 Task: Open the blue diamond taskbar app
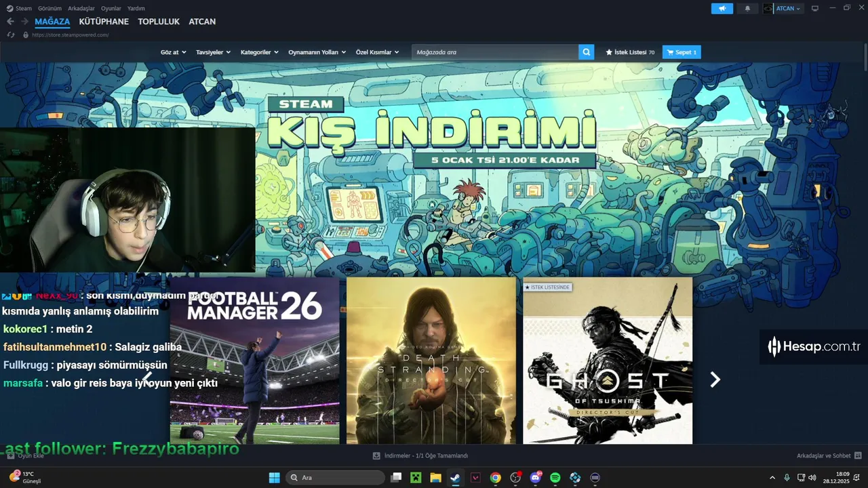coord(575,478)
